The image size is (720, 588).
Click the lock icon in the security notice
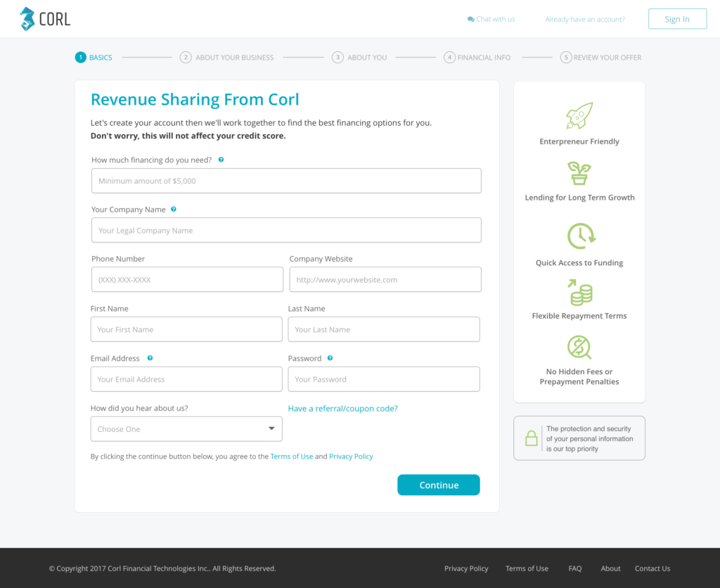(531, 437)
